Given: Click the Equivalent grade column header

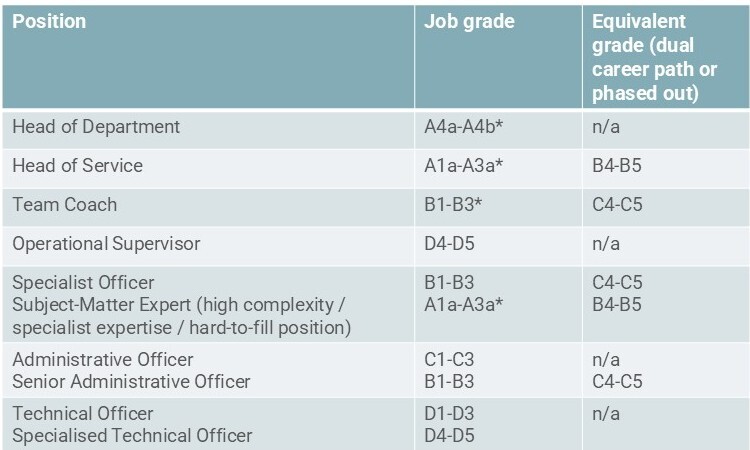Looking at the screenshot, I should click(666, 56).
